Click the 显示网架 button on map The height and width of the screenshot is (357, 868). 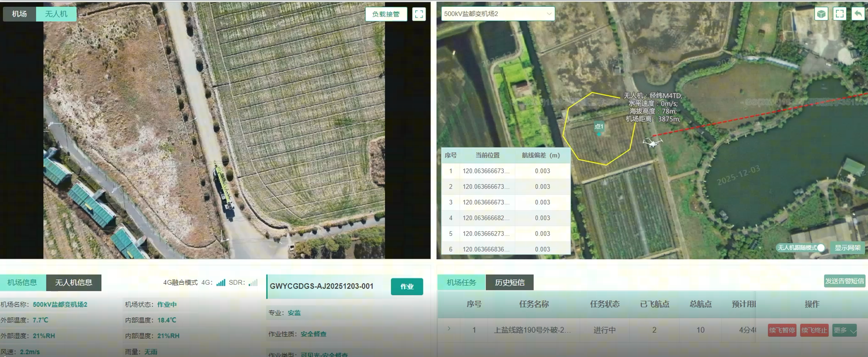pos(847,248)
